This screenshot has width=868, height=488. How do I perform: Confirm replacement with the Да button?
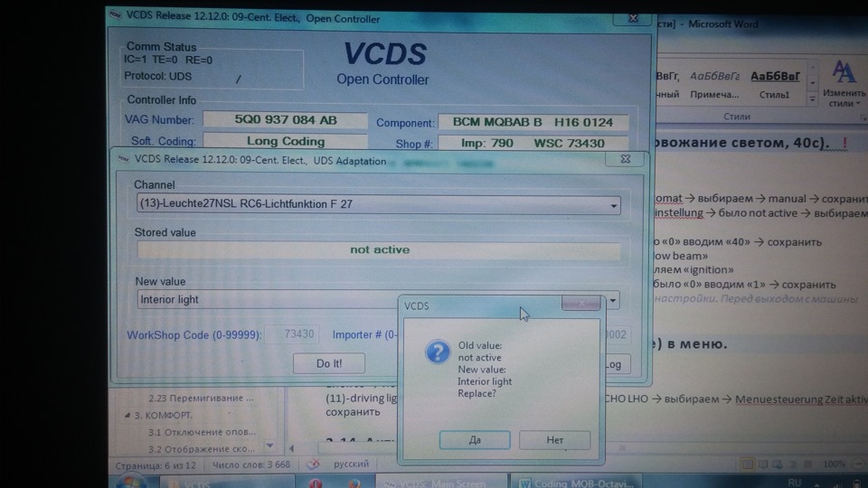(475, 440)
